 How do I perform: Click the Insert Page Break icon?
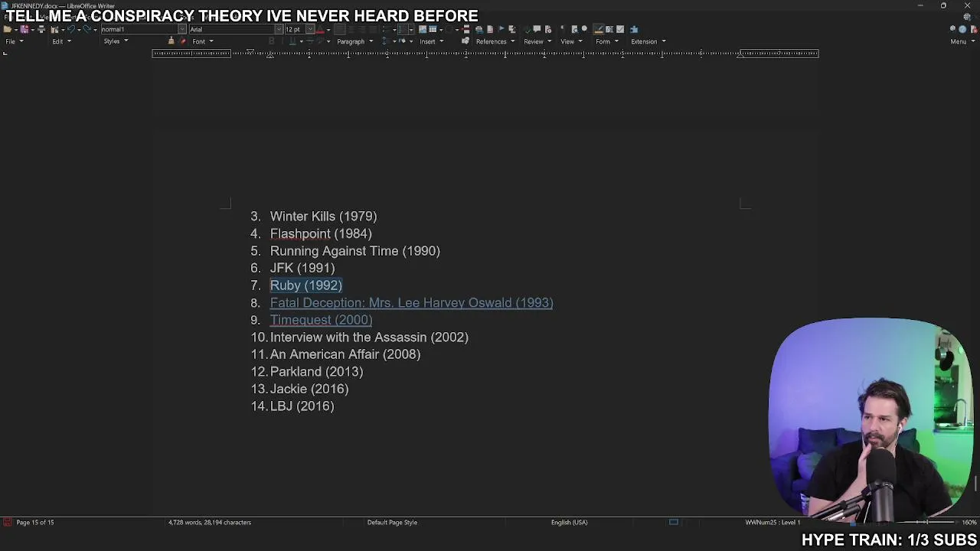466,29
